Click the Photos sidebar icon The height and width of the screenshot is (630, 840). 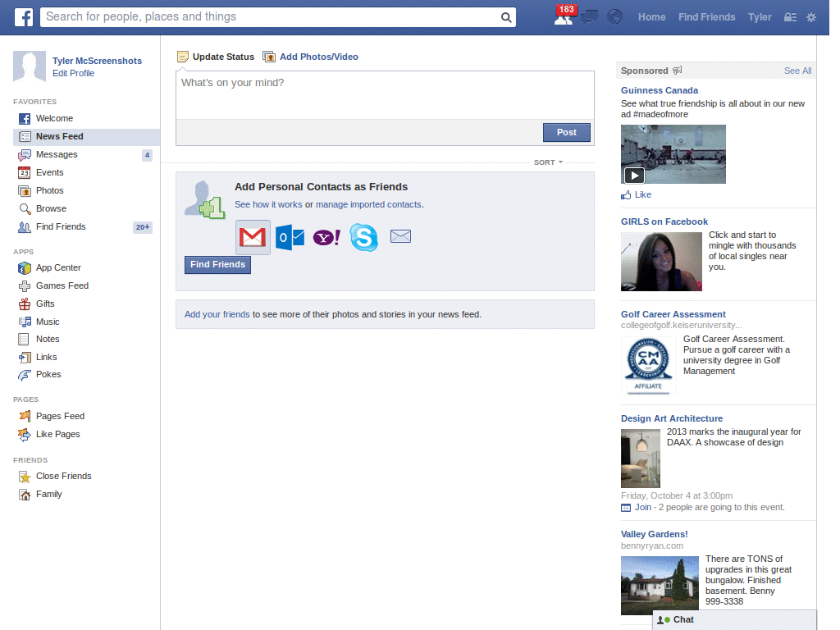25,190
